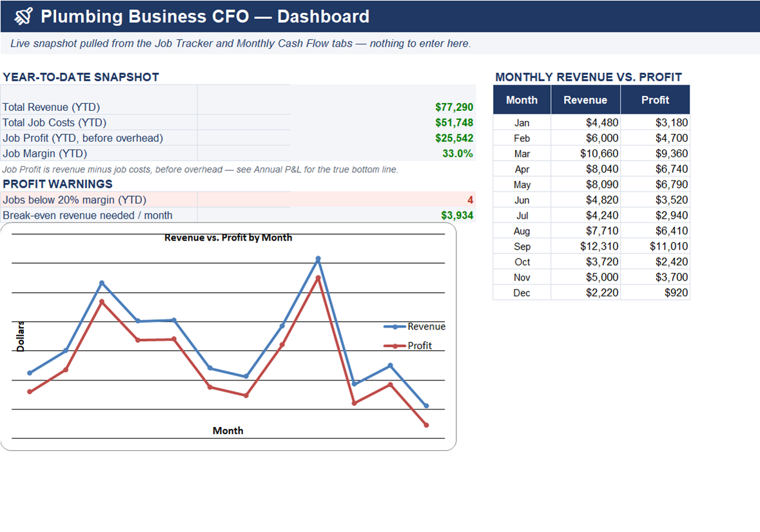Select the $25,542 job profit value
Screen dimensions: 760x532
(454, 138)
